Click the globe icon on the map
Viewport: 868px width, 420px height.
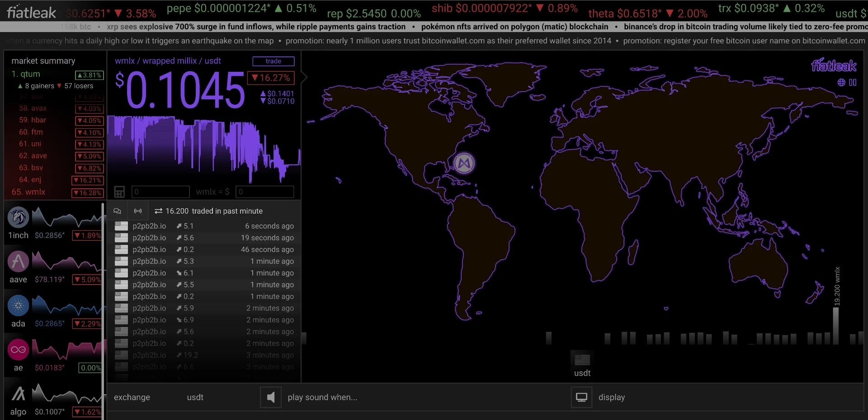(841, 82)
